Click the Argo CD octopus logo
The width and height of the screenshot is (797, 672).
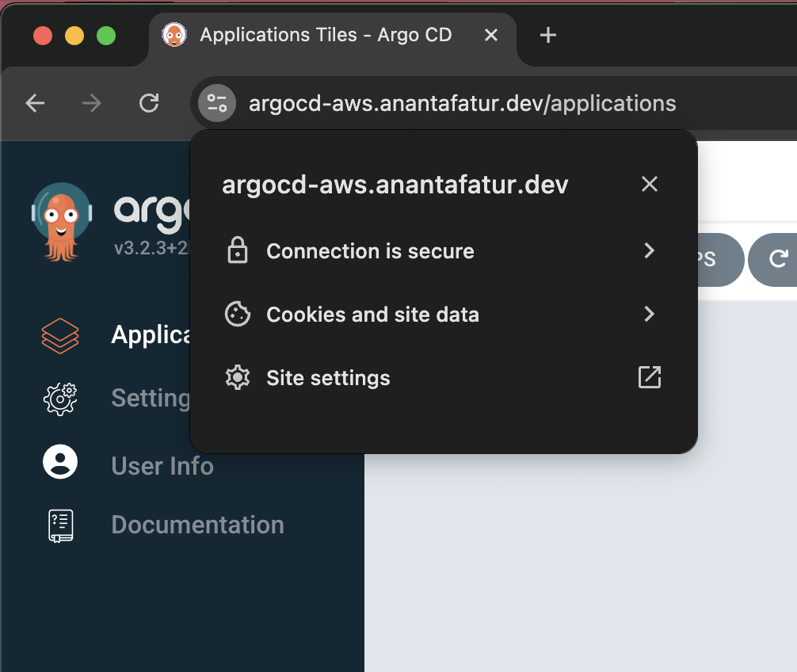pyautogui.click(x=62, y=221)
